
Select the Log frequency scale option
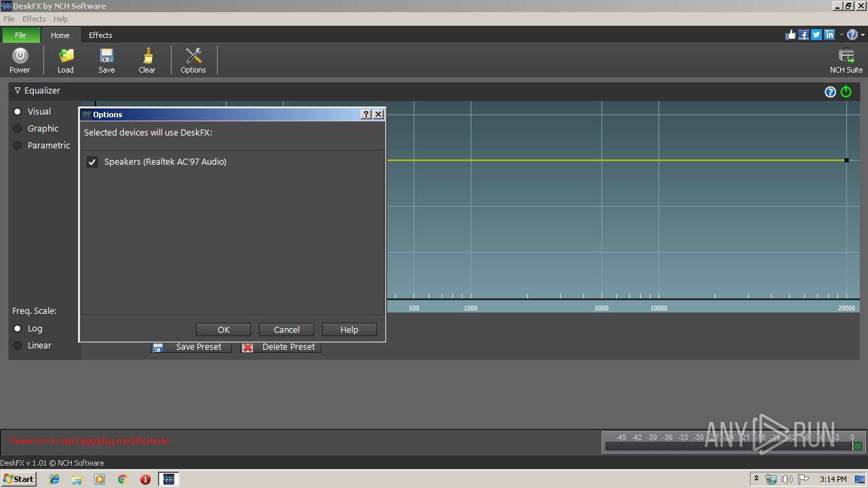pyautogui.click(x=18, y=328)
